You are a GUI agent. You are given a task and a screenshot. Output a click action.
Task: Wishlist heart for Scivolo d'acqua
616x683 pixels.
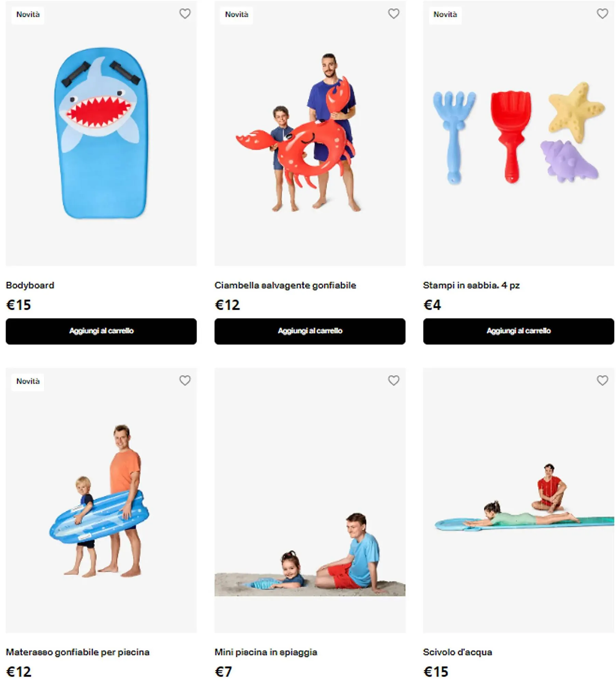click(x=602, y=380)
